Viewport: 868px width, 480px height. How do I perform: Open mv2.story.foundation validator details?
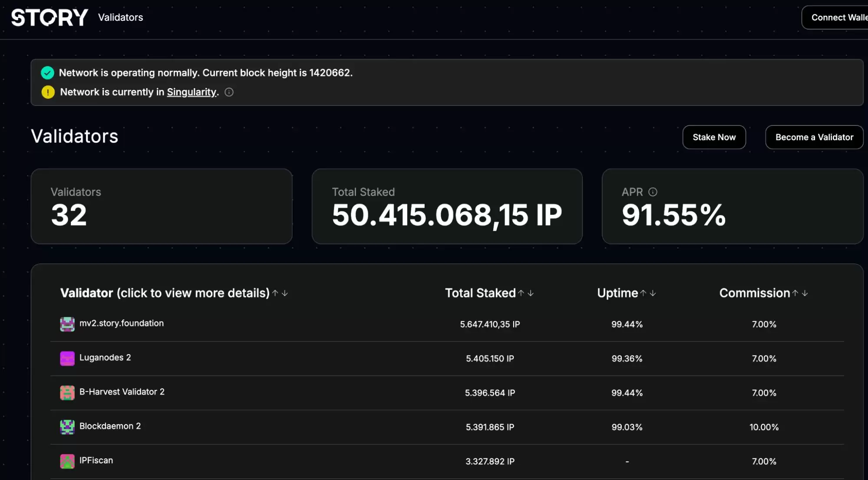122,323
